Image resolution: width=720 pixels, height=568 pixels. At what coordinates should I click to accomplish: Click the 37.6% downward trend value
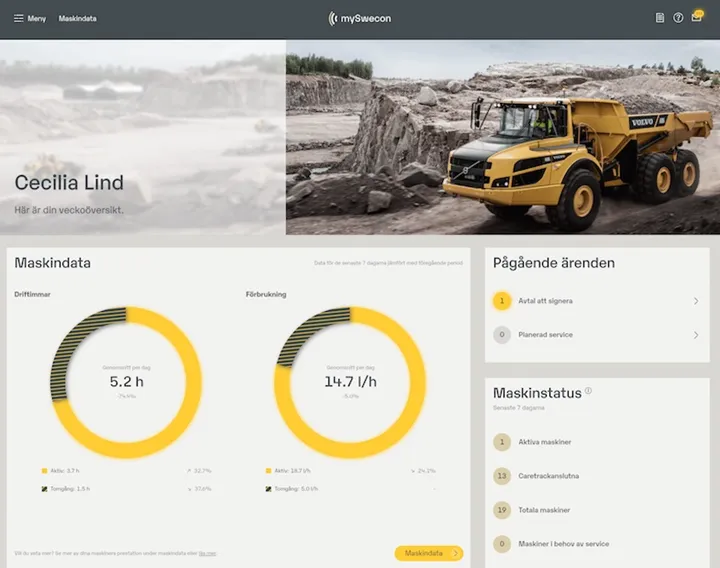(199, 489)
